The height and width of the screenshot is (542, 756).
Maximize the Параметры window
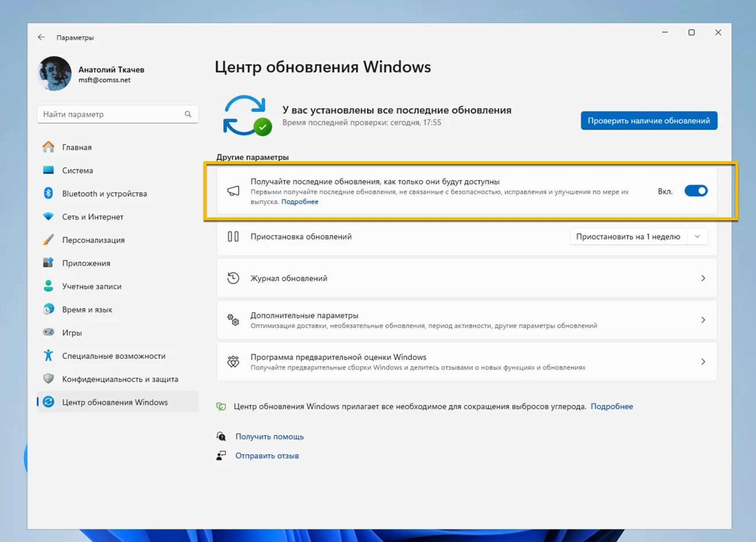691,33
